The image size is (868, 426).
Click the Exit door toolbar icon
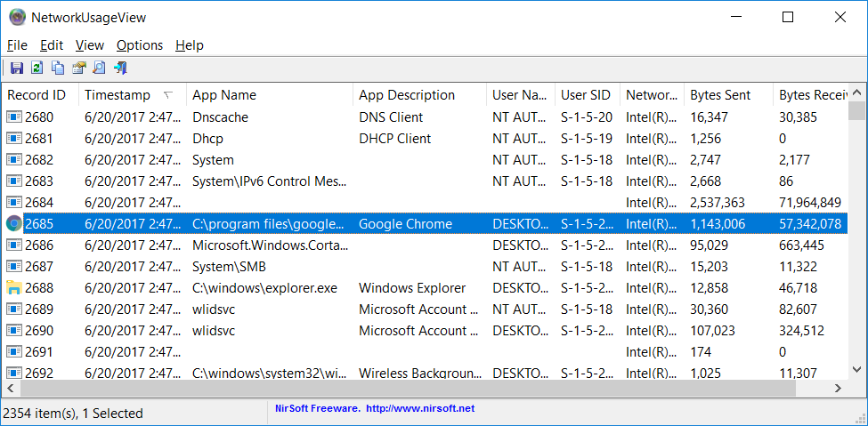point(121,68)
